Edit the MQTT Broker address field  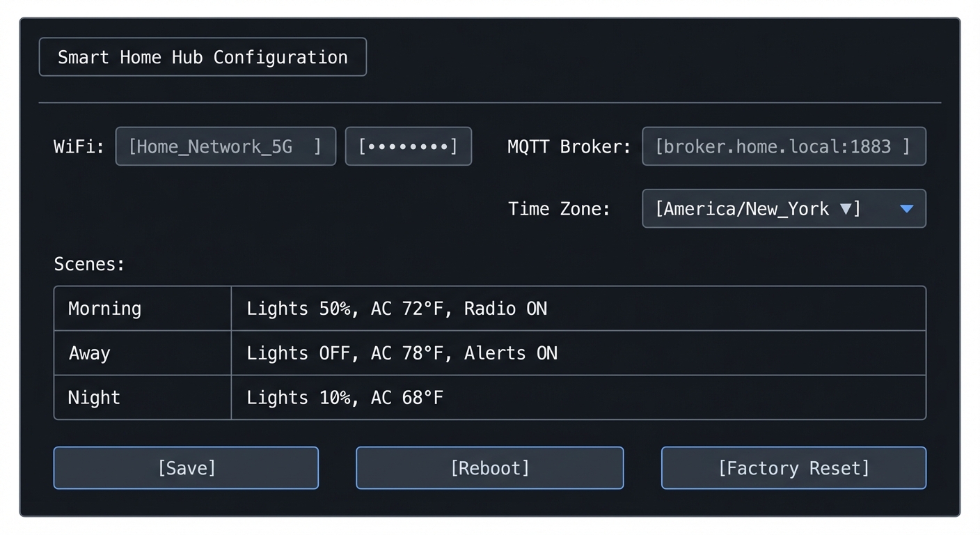(x=784, y=146)
